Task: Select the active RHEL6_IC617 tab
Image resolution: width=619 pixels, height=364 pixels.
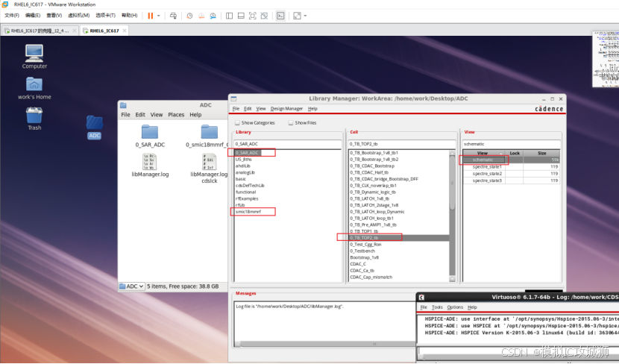Action: [x=104, y=31]
